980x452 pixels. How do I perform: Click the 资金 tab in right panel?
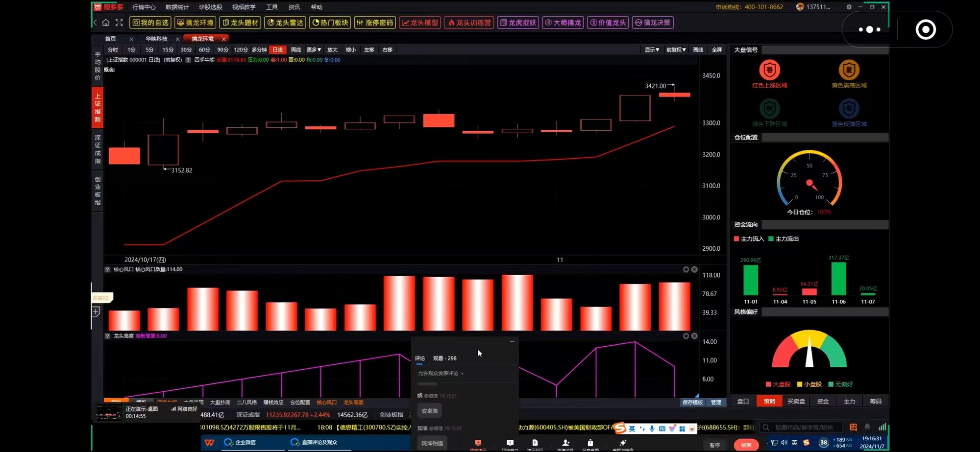coord(823,402)
